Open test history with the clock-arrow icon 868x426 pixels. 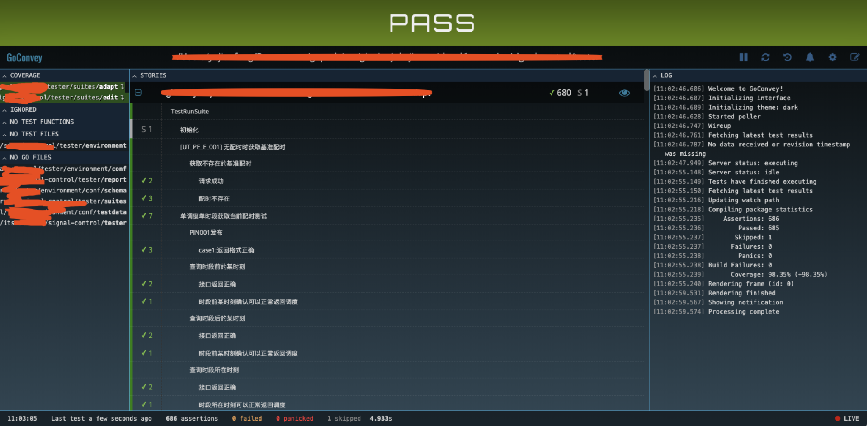pyautogui.click(x=788, y=57)
